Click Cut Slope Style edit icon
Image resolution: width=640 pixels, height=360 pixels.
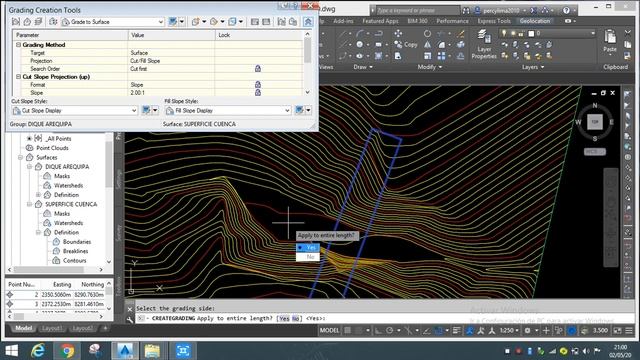(146, 110)
